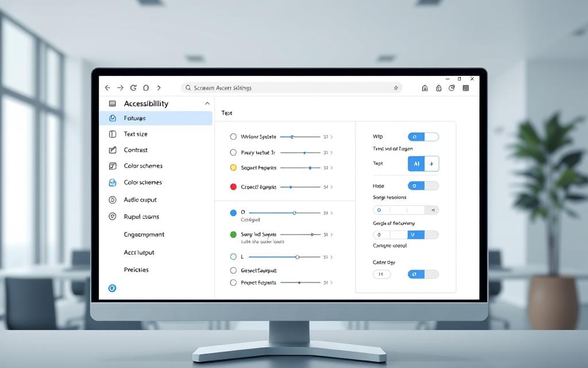
Task: Click the reload page icon
Action: 133,88
